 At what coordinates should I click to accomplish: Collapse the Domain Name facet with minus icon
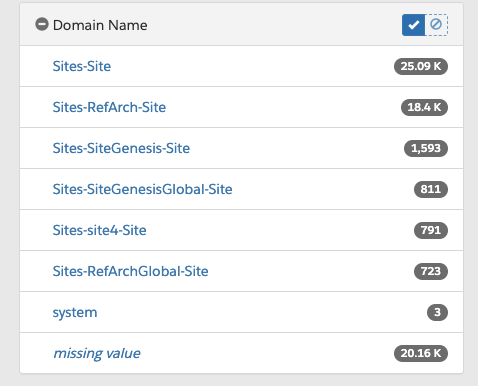[42, 24]
